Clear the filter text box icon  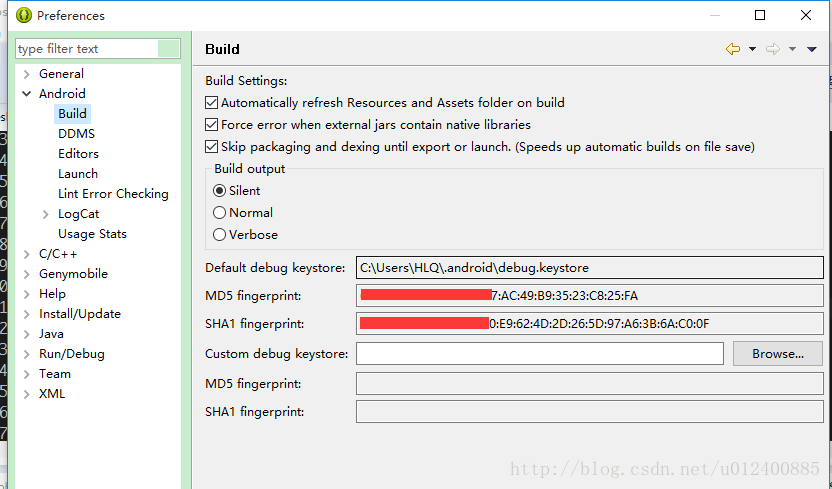169,49
